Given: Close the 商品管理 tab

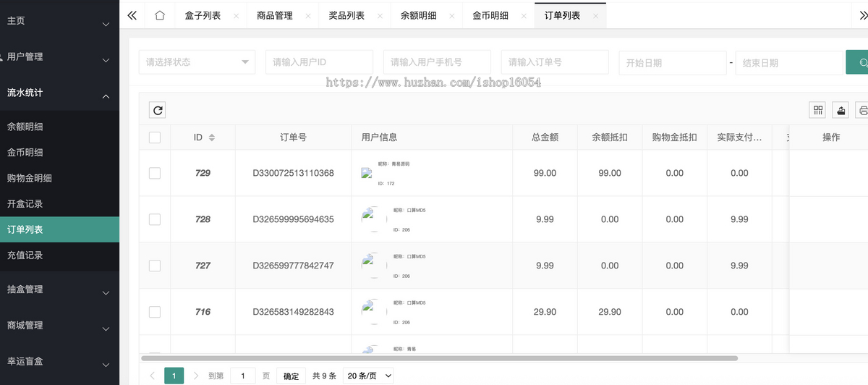Looking at the screenshot, I should tap(308, 16).
